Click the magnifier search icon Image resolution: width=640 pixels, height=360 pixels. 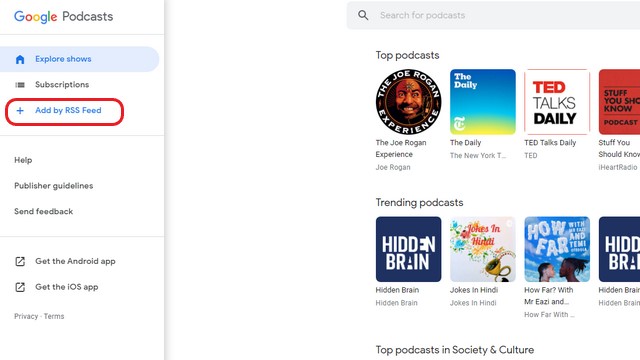point(363,15)
